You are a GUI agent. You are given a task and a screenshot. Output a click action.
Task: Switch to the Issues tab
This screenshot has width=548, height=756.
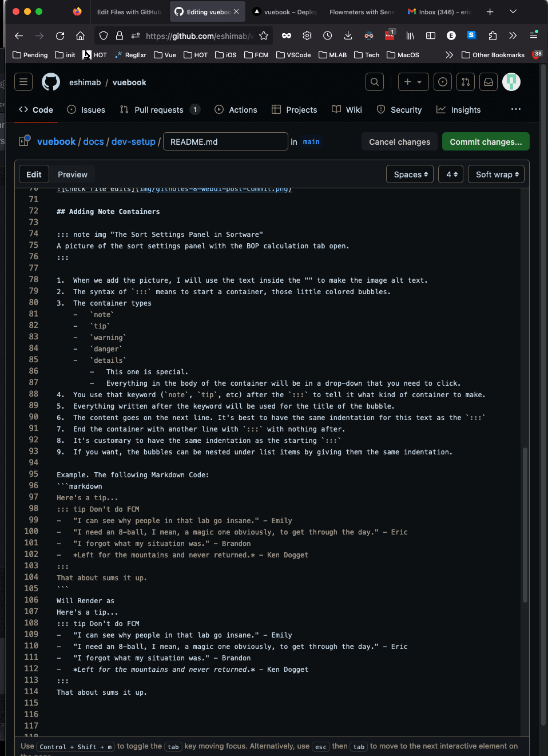pos(86,110)
